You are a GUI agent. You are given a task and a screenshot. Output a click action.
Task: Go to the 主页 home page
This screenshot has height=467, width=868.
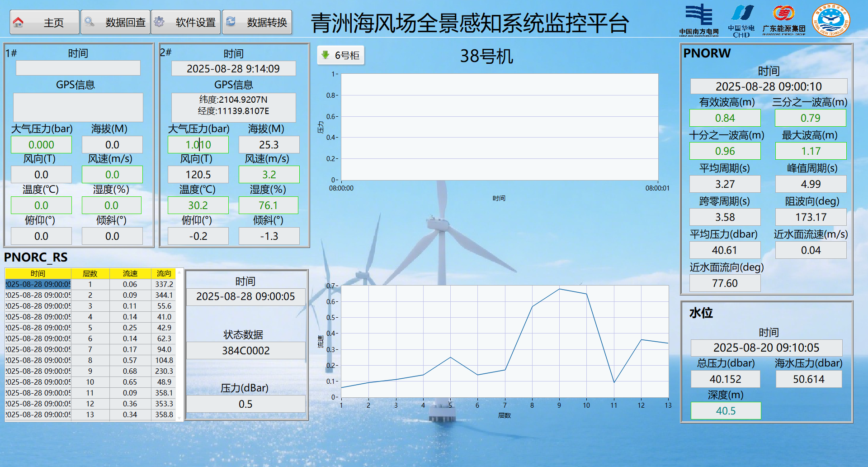[45, 22]
